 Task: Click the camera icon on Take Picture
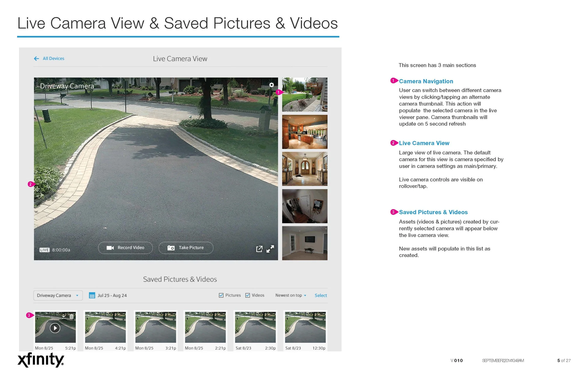[171, 248]
